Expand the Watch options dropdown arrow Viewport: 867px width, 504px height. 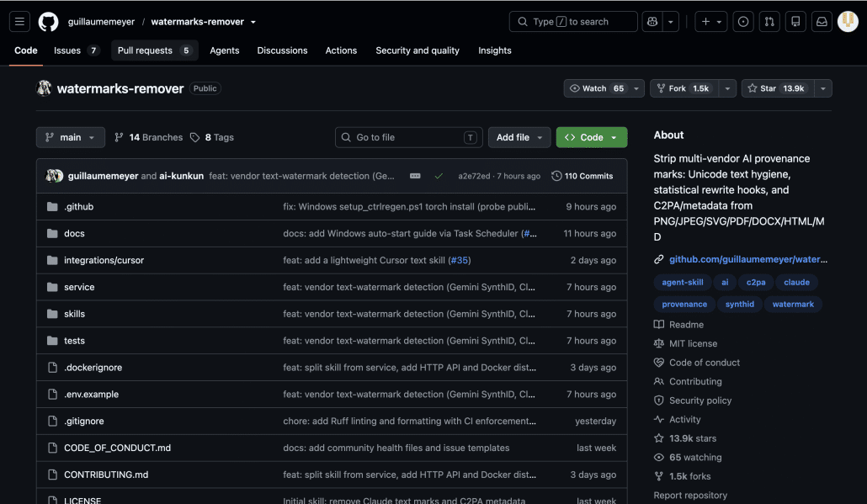click(x=636, y=88)
